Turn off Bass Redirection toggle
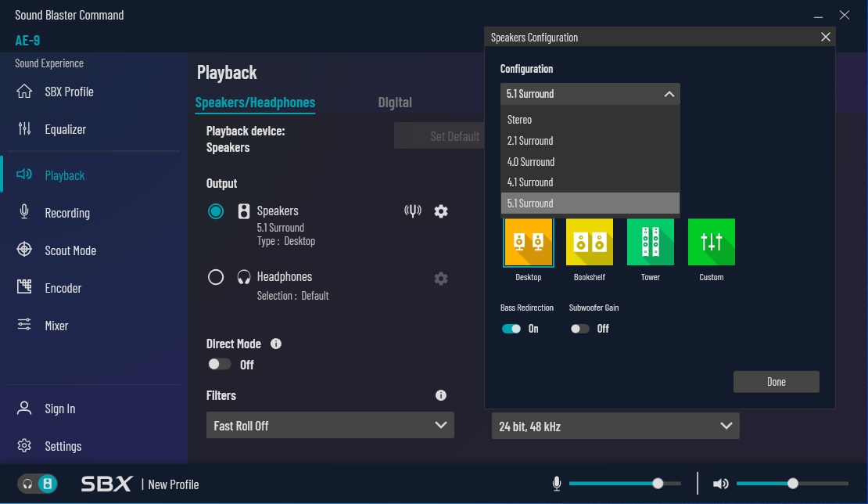 (x=511, y=329)
